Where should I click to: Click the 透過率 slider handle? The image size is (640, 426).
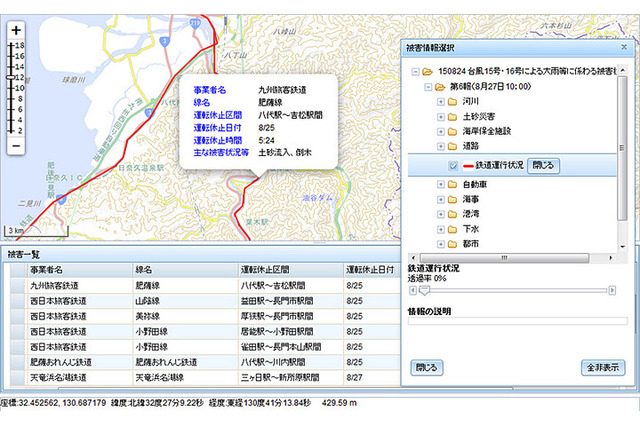pos(424,291)
